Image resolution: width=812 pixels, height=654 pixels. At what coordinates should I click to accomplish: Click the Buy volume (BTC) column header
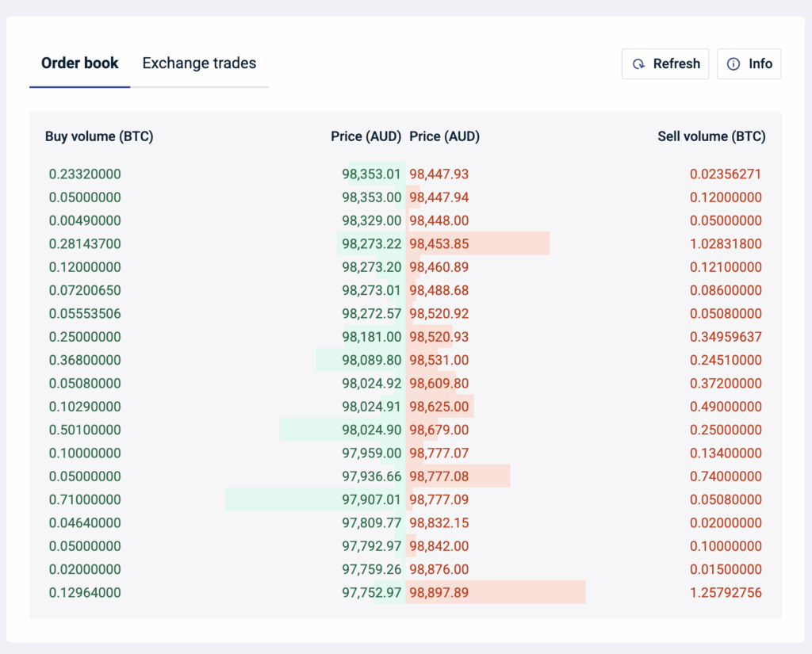click(99, 136)
